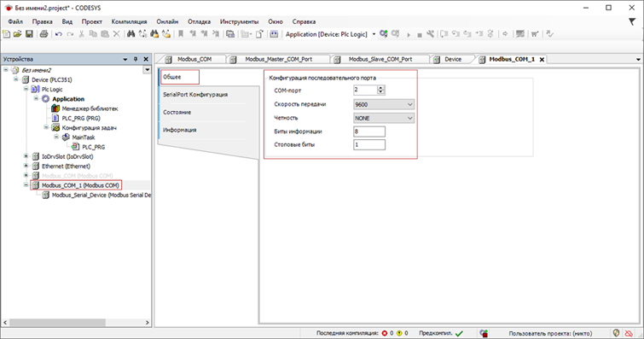The height and width of the screenshot is (339, 644).
Task: Switch to the Device editor tab
Action: 453,59
